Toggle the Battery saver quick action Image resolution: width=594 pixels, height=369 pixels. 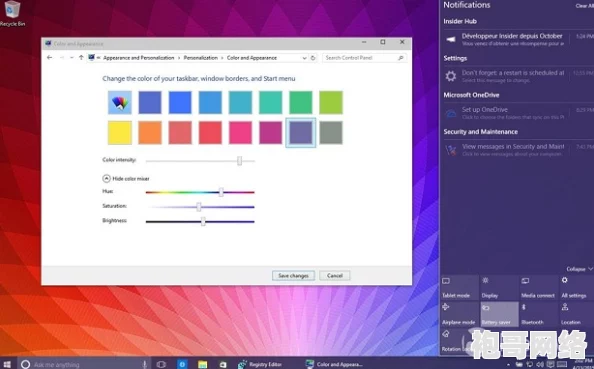499,314
